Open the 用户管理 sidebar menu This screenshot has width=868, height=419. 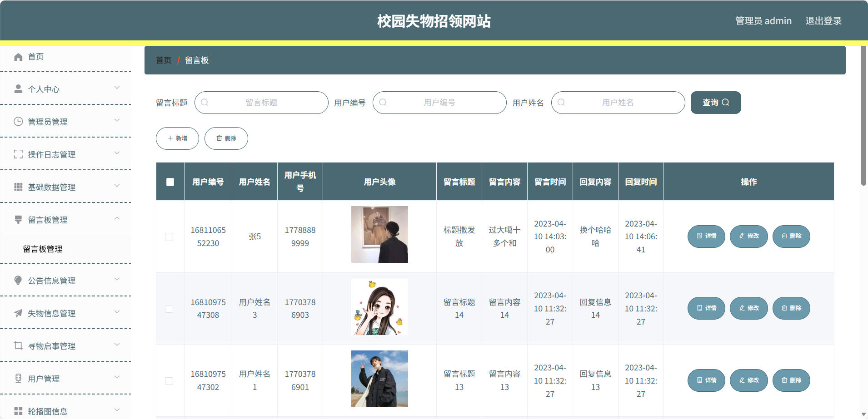coord(65,379)
